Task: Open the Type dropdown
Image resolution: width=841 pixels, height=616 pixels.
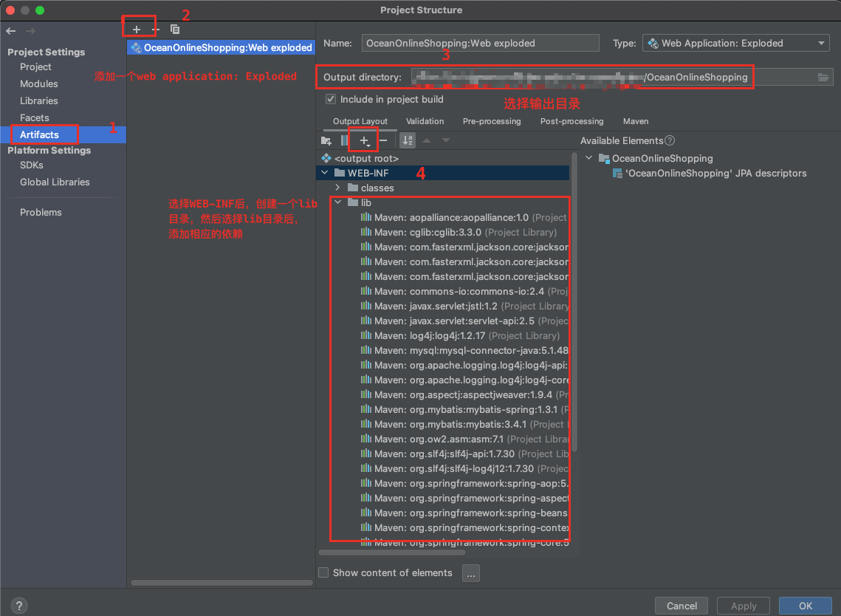Action: point(736,43)
